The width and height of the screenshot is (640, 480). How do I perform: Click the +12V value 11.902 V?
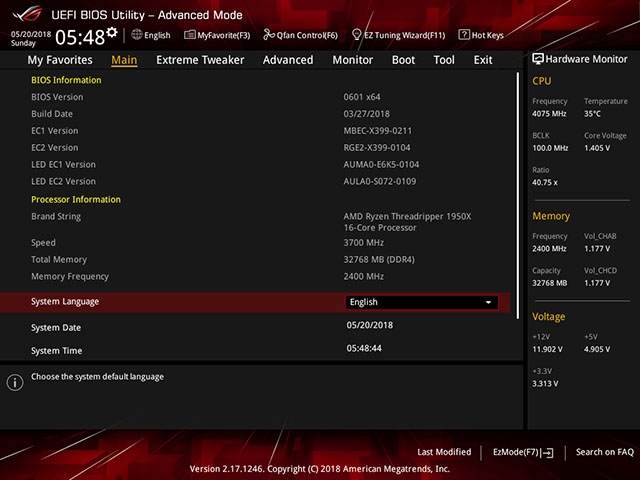tap(547, 349)
